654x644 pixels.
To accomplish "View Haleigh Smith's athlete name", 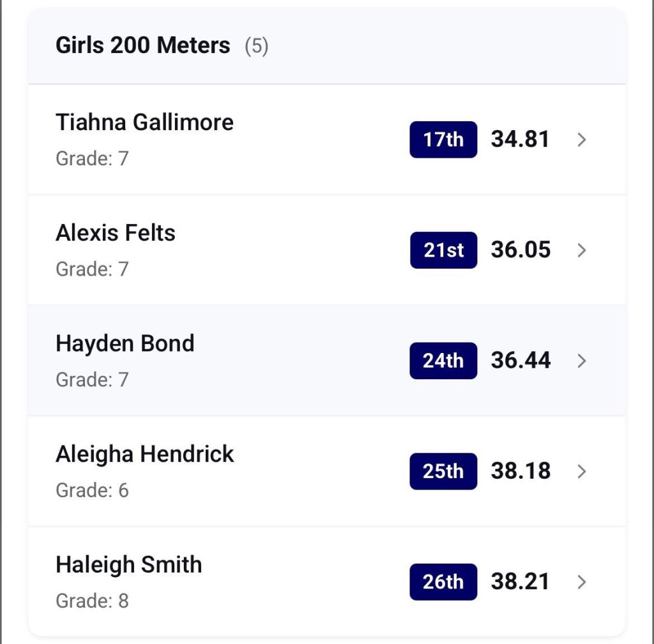I will click(x=129, y=565).
